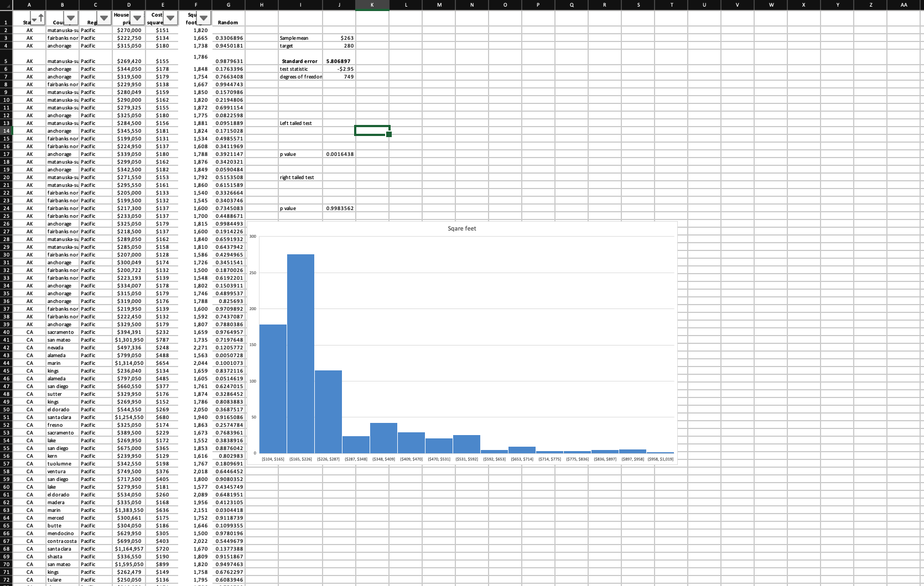Click the tallest histogram bar ($165, $226]
The height and width of the screenshot is (586, 924).
[x=300, y=354]
